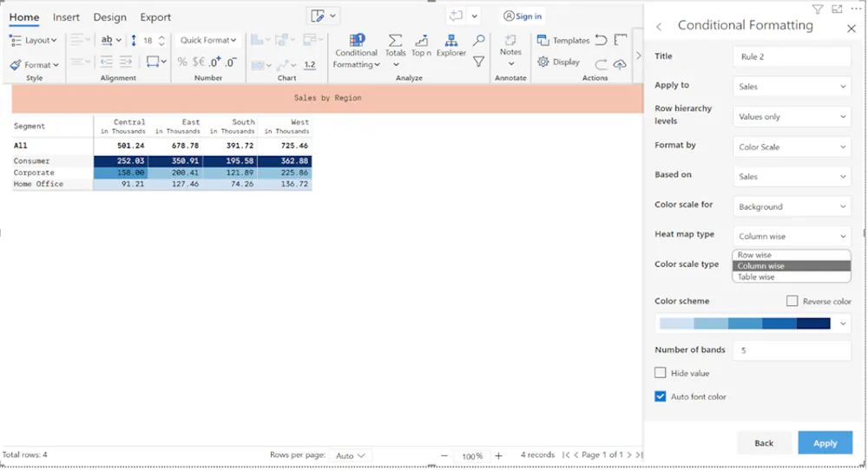Open the Templates icon
This screenshot has width=868, height=470.
pyautogui.click(x=543, y=41)
